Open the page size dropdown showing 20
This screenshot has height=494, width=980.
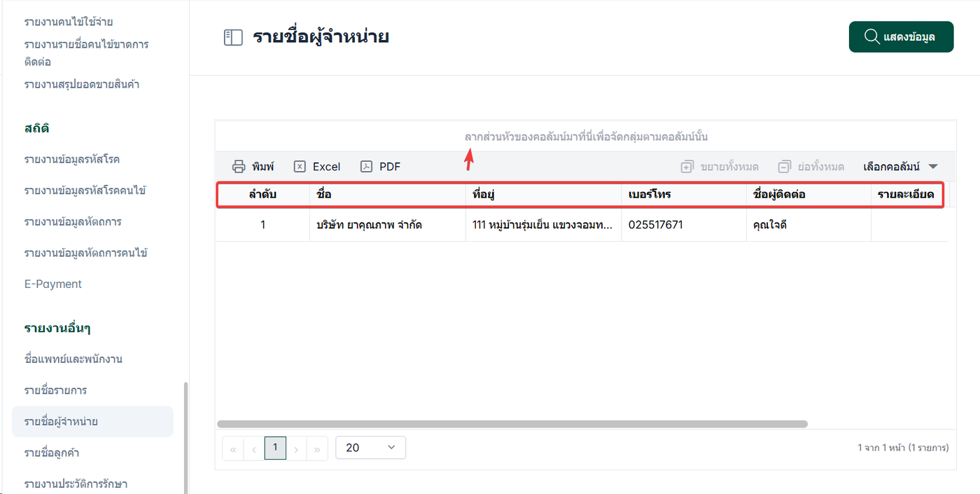tap(371, 448)
